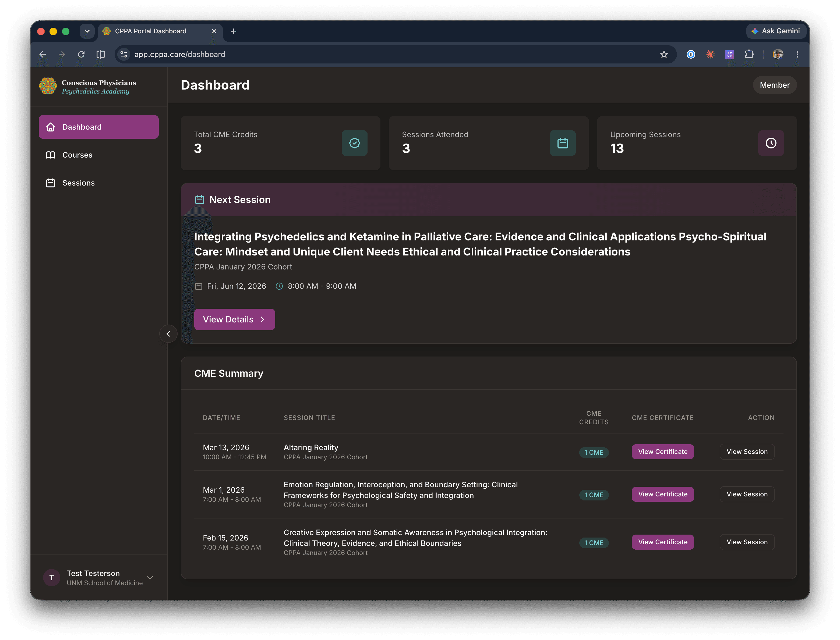Close the CPPA Portal Dashboard tab

click(x=214, y=31)
